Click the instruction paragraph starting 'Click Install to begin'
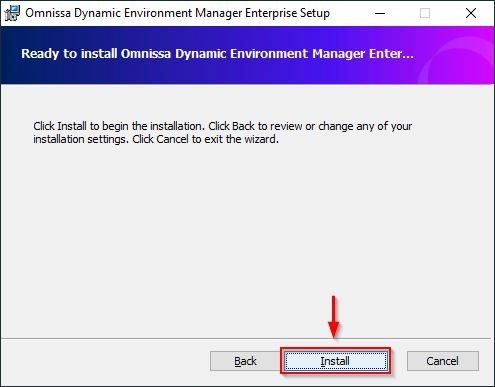495x387 pixels. click(222, 132)
